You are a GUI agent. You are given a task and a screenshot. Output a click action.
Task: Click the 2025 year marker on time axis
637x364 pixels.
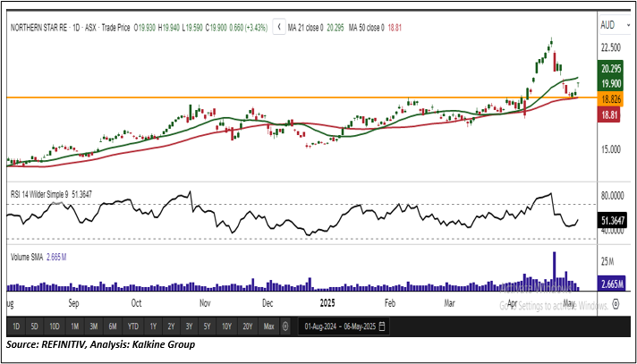(x=329, y=303)
